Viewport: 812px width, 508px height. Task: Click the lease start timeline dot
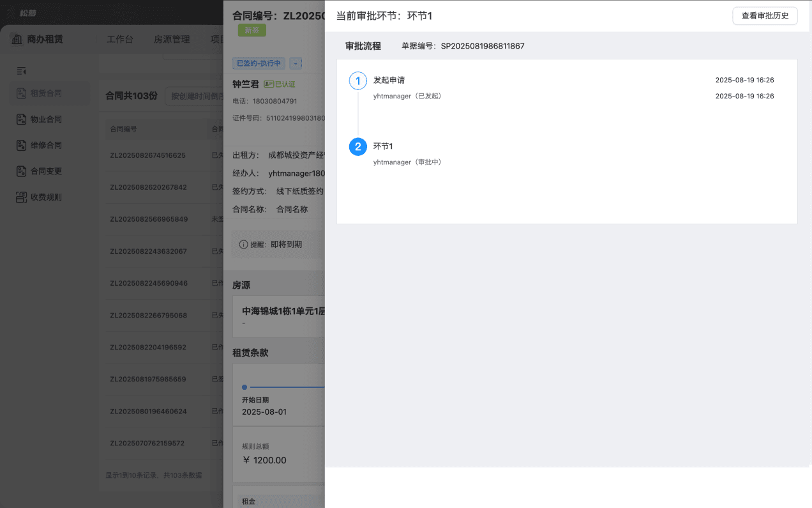[x=244, y=387]
